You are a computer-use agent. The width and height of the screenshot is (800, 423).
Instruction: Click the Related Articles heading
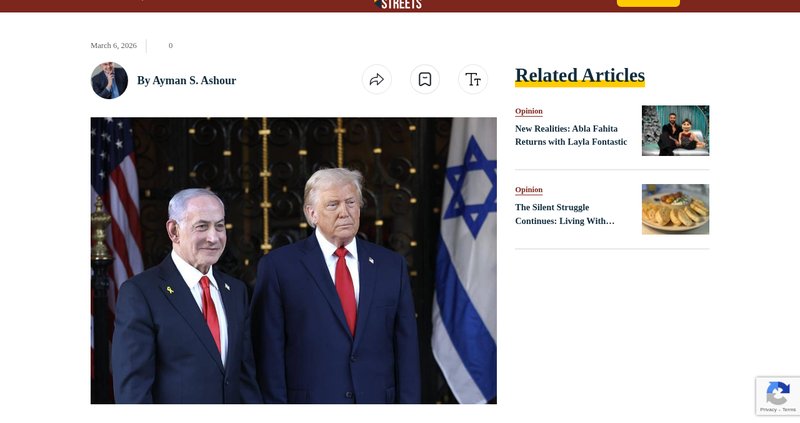tap(580, 76)
